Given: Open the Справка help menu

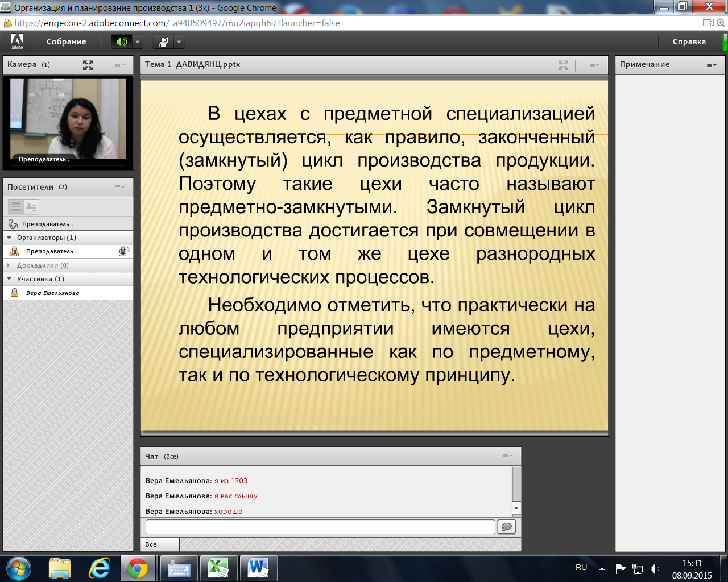Looking at the screenshot, I should pyautogui.click(x=689, y=41).
